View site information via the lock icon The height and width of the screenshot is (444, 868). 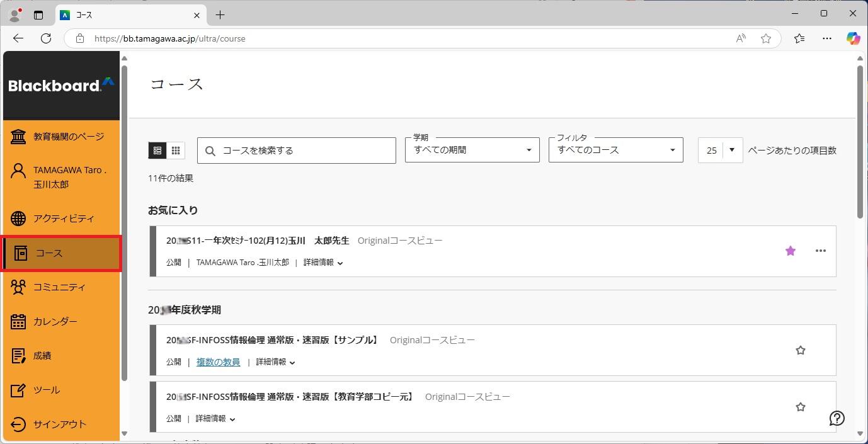click(79, 38)
